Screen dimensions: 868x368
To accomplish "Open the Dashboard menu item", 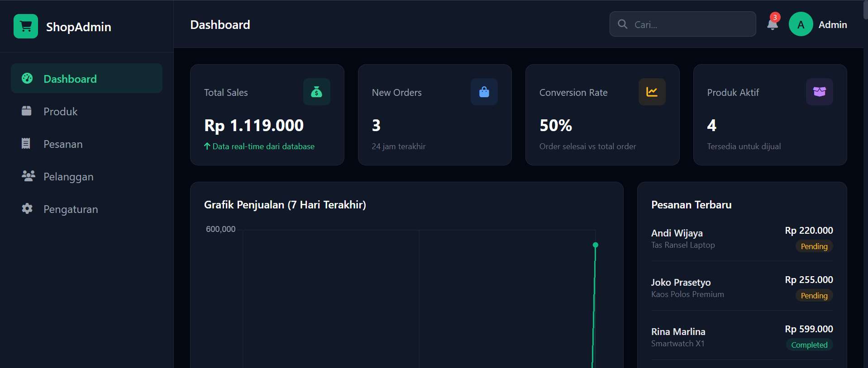I will tap(86, 78).
